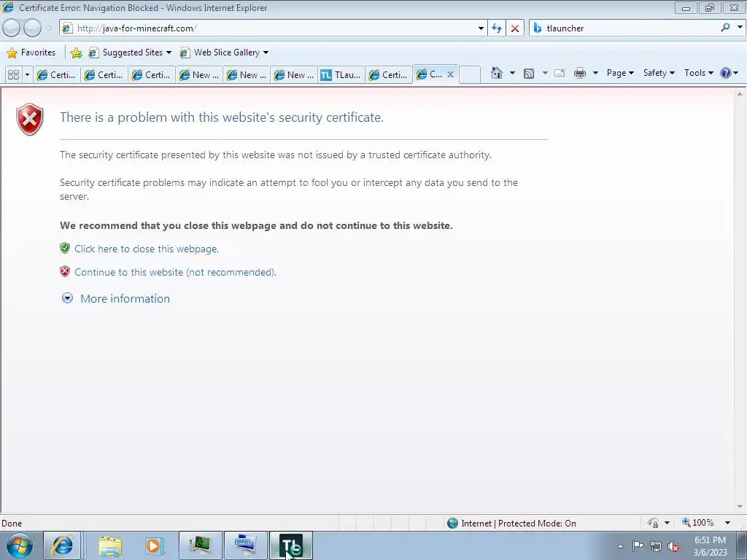747x560 pixels.
Task: Show hidden system tray icons
Action: 620,546
